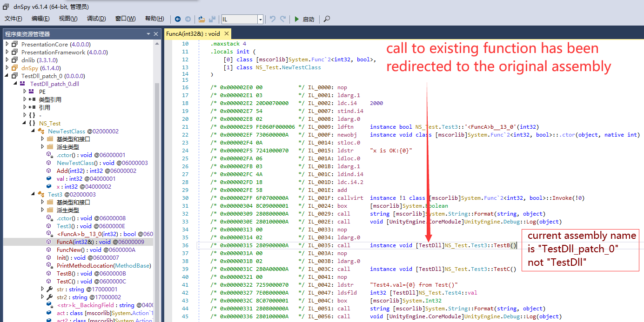The image size is (644, 322).
Task: Click the wrench property icon beside str2
Action: pos(49,297)
